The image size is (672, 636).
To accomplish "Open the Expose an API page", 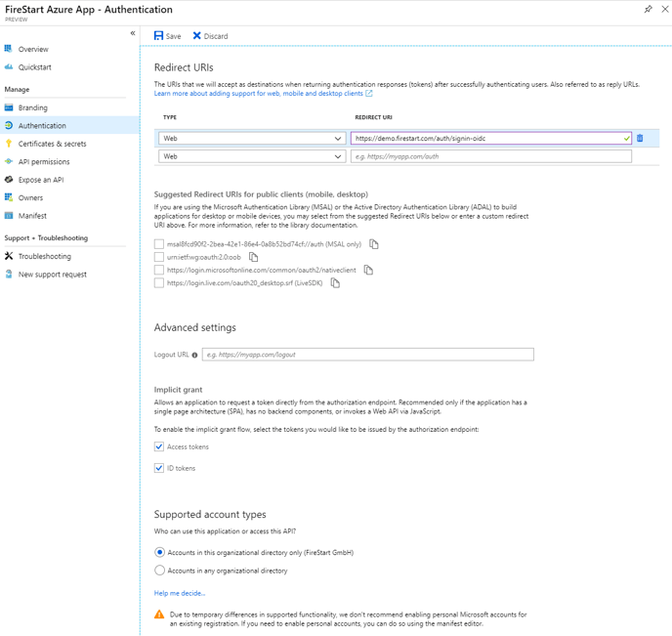I will pos(41,180).
